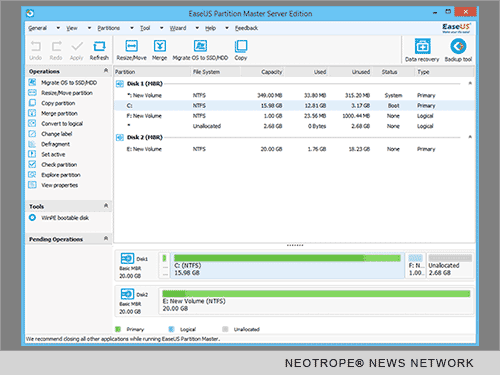The image size is (500, 375).
Task: Open the Partitions menu
Action: tap(109, 28)
